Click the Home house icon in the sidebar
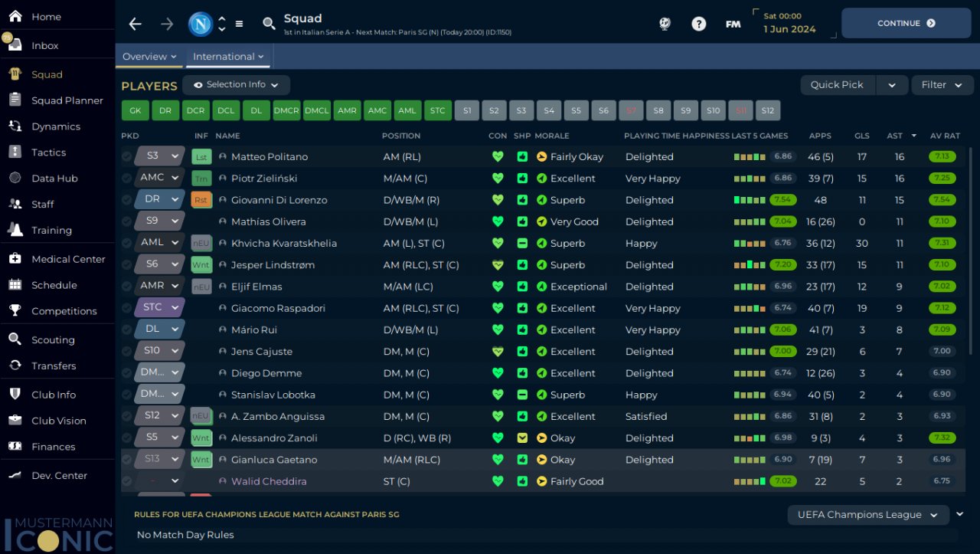This screenshot has height=554, width=980. (15, 16)
